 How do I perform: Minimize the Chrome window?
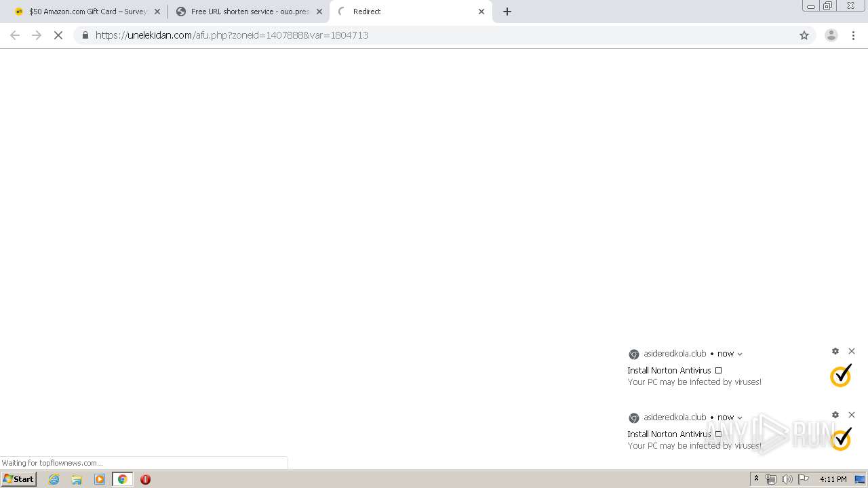[811, 6]
